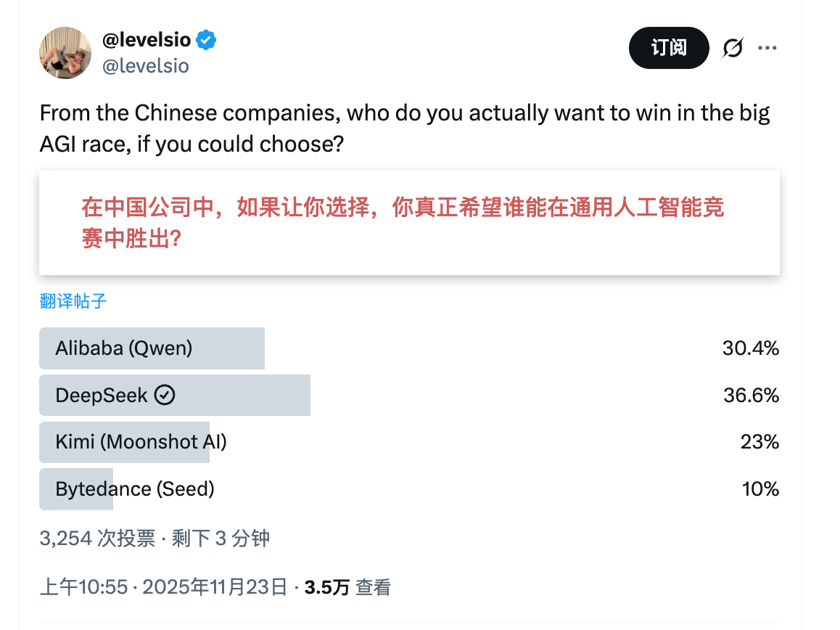Click the blue verified badge next to @levelsio
The width and height of the screenshot is (840, 630).
click(x=206, y=41)
